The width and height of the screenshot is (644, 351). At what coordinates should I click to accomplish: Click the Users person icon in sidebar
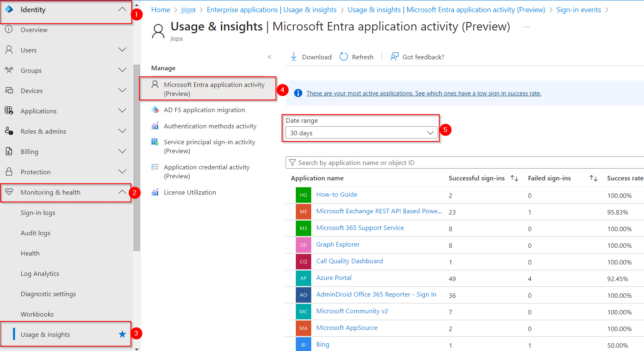[9, 50]
